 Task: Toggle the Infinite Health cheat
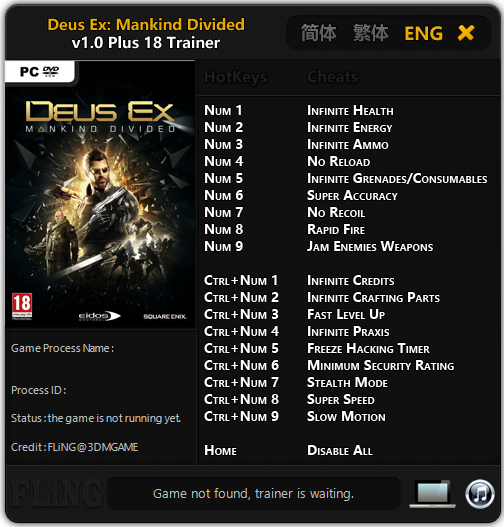tap(350, 111)
